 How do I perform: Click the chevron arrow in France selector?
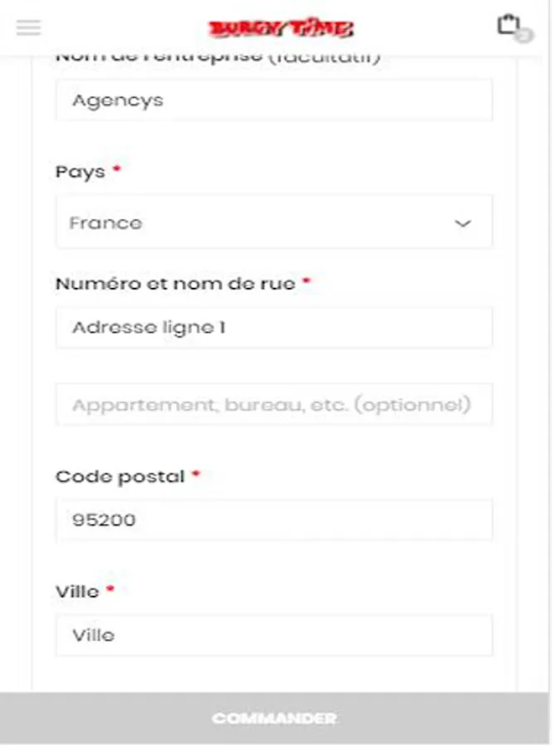pyautogui.click(x=463, y=223)
